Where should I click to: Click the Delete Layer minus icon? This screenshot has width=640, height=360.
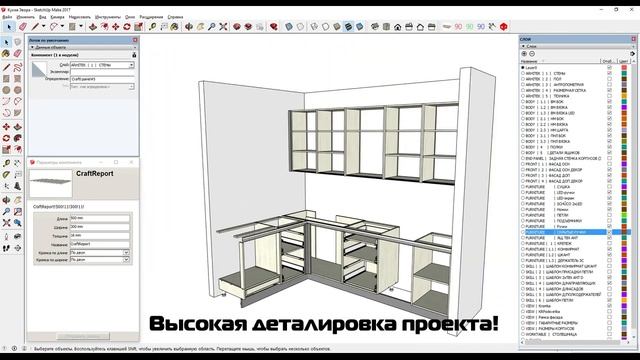coord(532,54)
